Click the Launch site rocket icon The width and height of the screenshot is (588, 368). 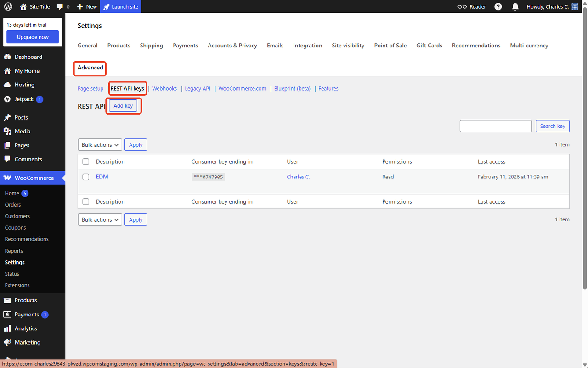click(107, 6)
